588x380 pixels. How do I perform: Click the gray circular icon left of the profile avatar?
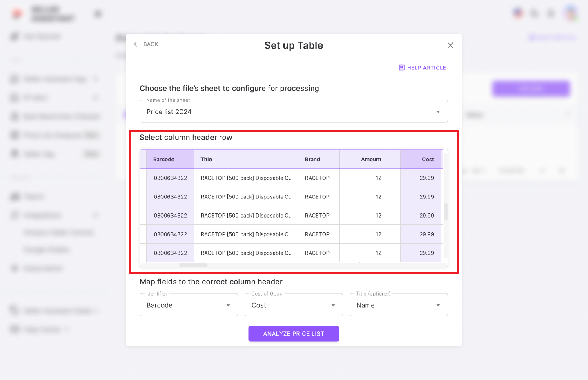[551, 13]
